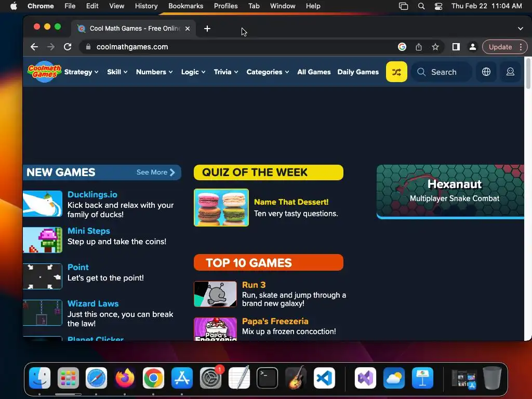Expand the Logic dropdown

pos(193,72)
